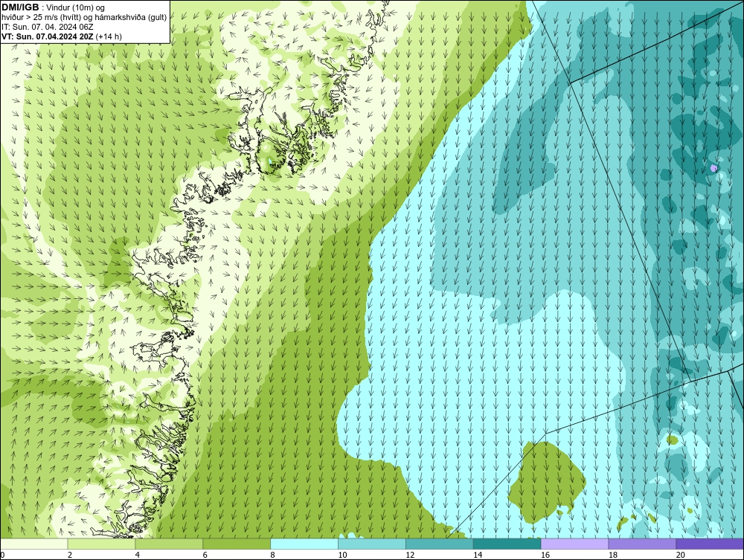The width and height of the screenshot is (744, 560).
Task: Click the legend label '4'
Action: pos(138,555)
